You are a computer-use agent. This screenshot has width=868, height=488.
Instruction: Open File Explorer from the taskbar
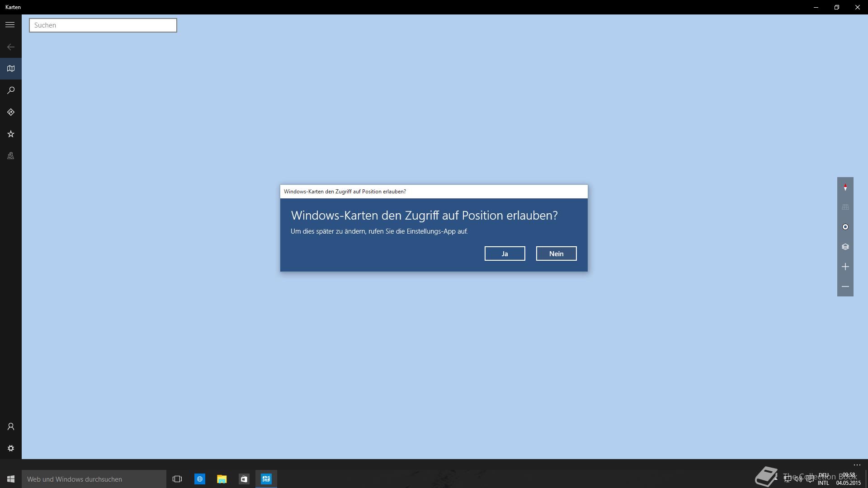tap(222, 479)
